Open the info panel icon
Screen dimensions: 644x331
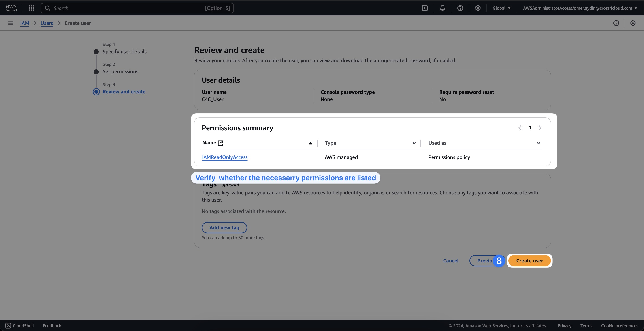click(x=616, y=23)
